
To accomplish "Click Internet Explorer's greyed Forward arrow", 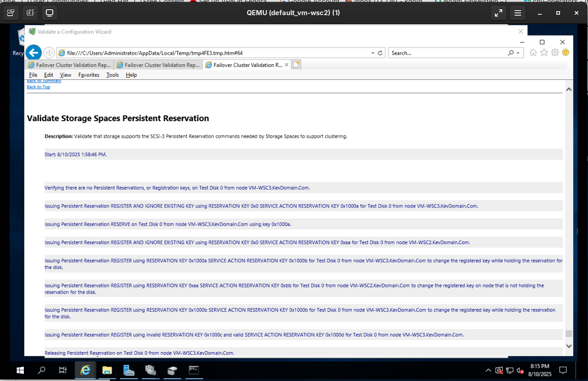I will tap(49, 53).
